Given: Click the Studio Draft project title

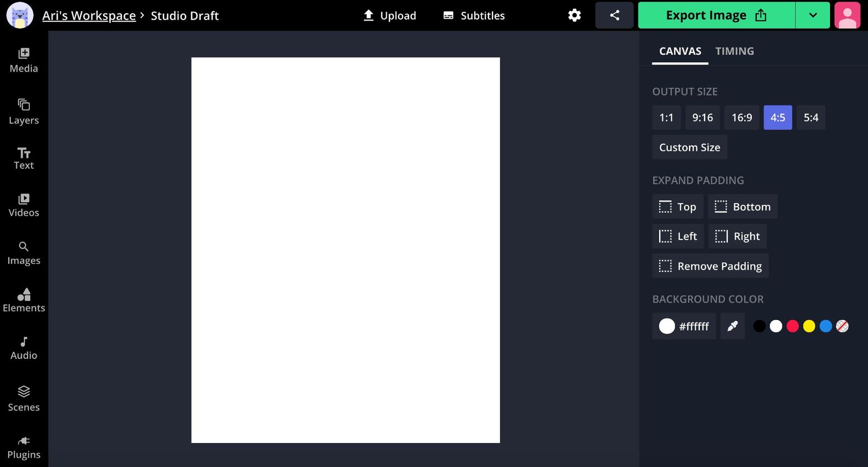Looking at the screenshot, I should (185, 15).
